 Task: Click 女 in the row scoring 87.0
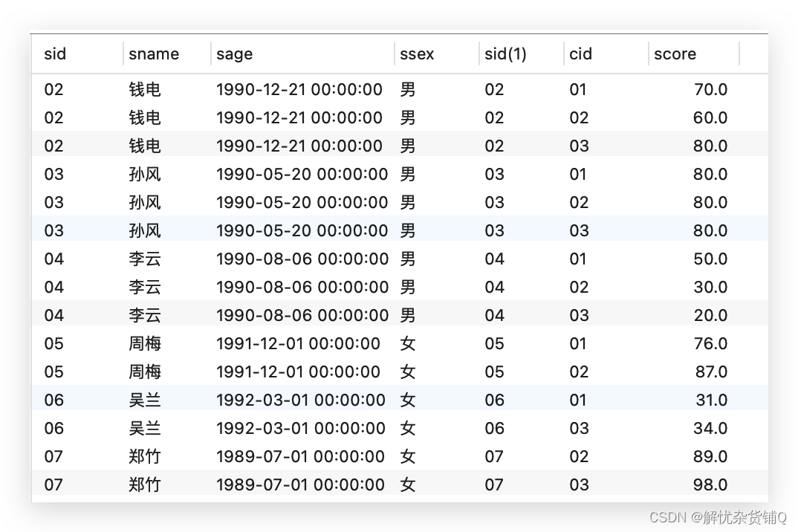click(x=408, y=372)
